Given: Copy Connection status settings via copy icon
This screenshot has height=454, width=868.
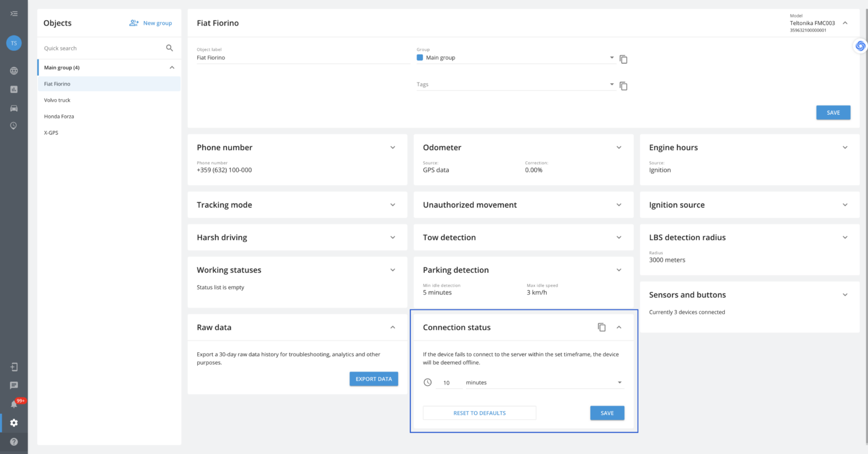Looking at the screenshot, I should tap(601, 327).
